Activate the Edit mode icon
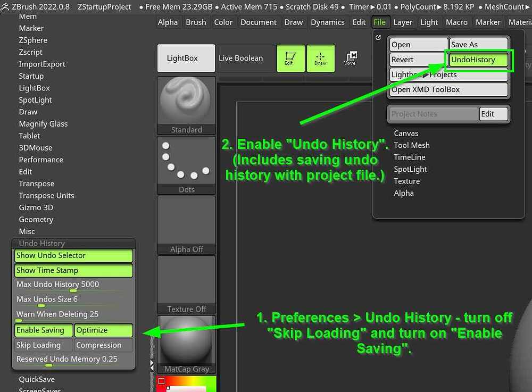This screenshot has height=392, width=532. [290, 59]
